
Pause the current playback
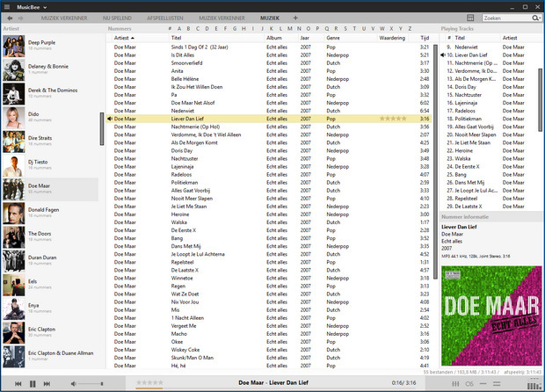click(33, 384)
